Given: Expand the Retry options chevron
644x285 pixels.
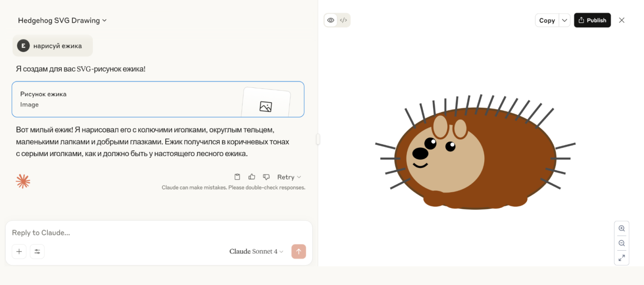Looking at the screenshot, I should [x=298, y=177].
